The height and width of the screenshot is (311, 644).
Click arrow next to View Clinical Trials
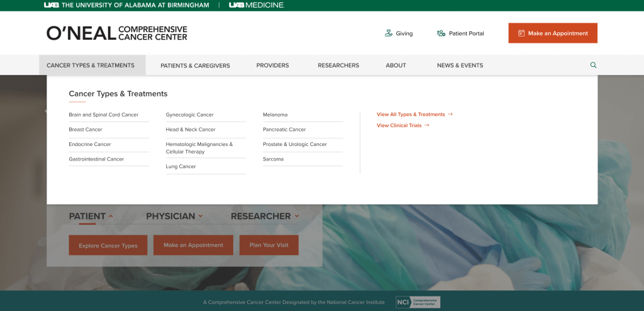point(427,125)
